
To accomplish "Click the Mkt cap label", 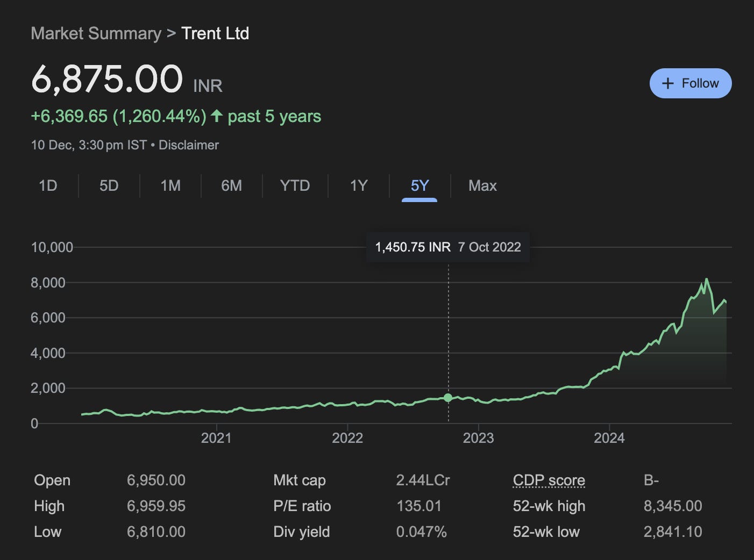I will (300, 480).
